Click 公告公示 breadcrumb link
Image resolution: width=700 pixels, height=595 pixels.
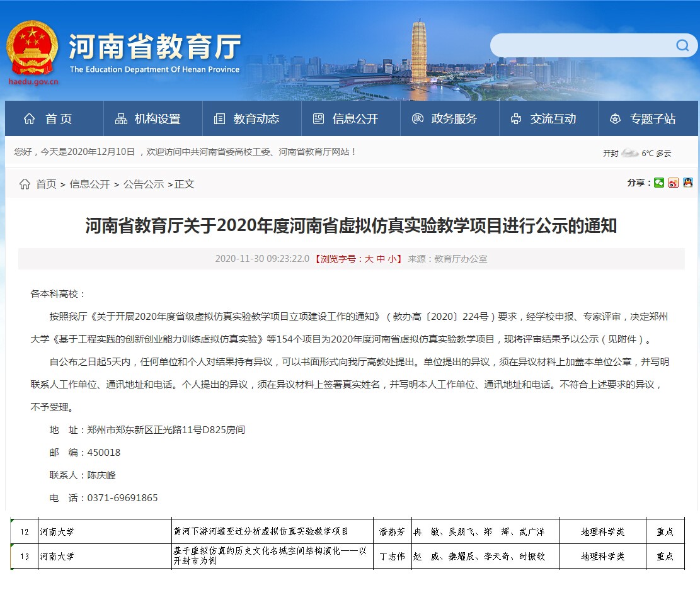[144, 184]
